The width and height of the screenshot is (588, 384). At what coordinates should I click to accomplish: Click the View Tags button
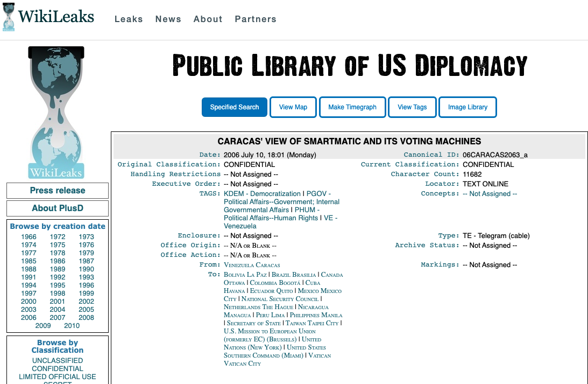pos(412,107)
